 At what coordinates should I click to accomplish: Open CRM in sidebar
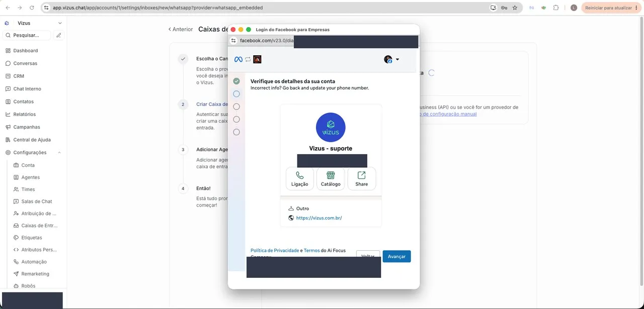click(19, 76)
